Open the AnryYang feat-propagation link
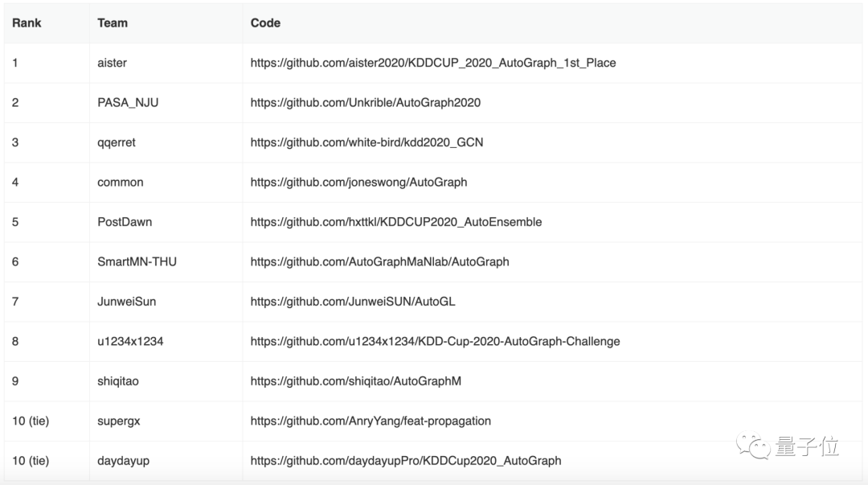The width and height of the screenshot is (868, 485). [371, 421]
